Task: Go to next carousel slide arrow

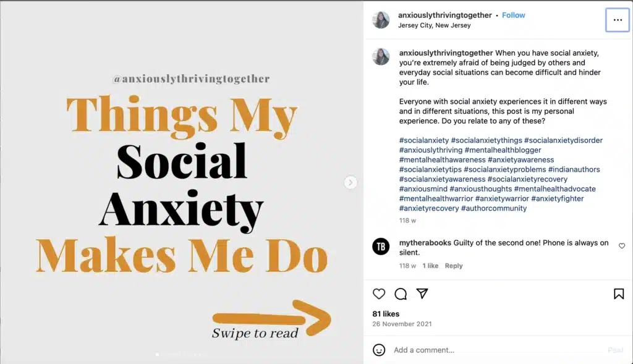Action: 350,182
